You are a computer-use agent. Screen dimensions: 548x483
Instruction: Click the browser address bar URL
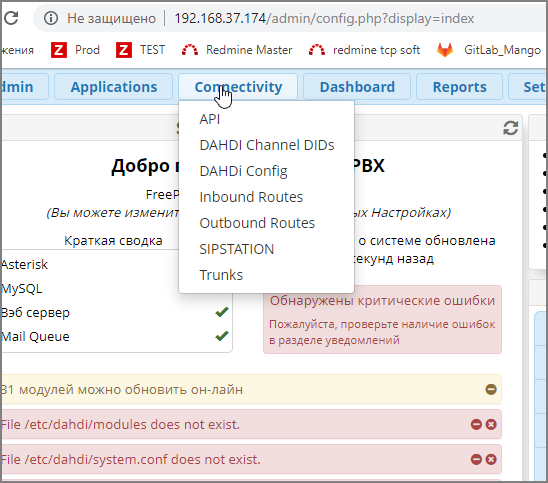pyautogui.click(x=324, y=18)
